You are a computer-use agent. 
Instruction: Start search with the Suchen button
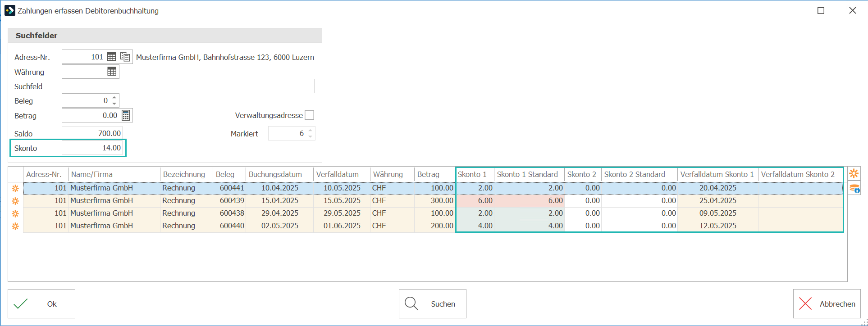pyautogui.click(x=433, y=304)
